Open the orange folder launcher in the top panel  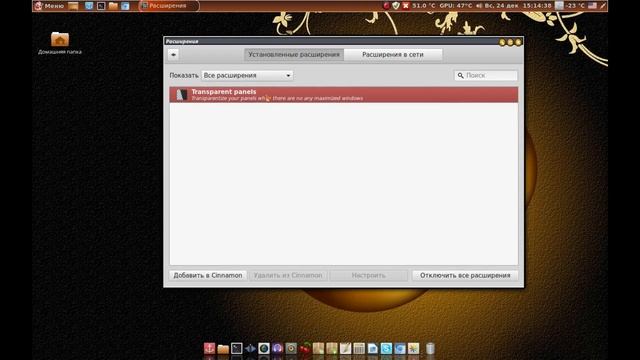tap(113, 6)
